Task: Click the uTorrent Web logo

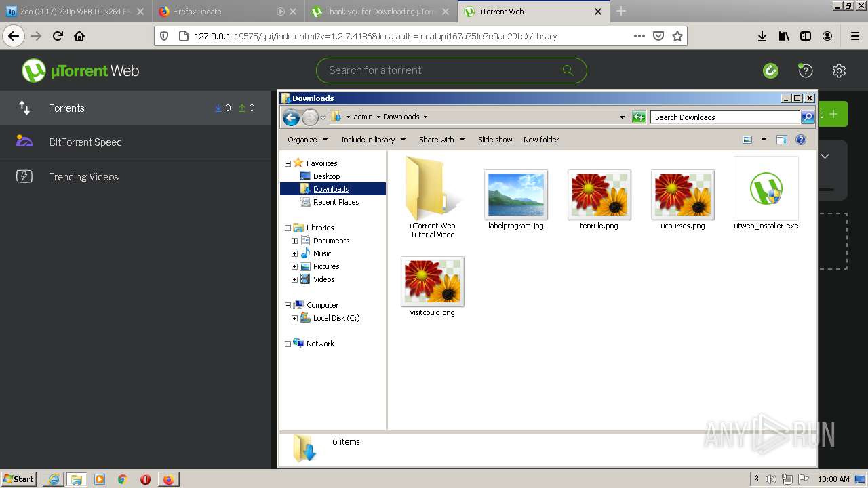Action: pos(80,70)
